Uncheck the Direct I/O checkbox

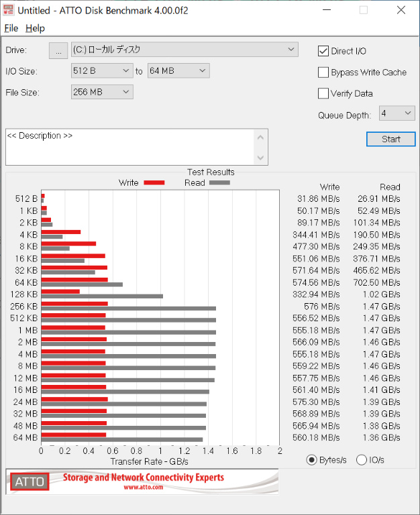coord(323,51)
